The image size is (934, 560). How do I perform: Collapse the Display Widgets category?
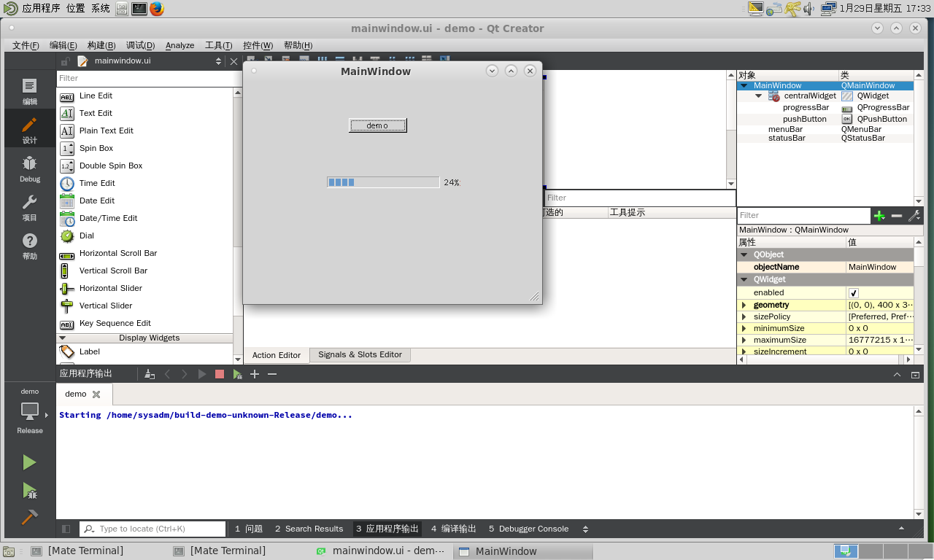[62, 338]
